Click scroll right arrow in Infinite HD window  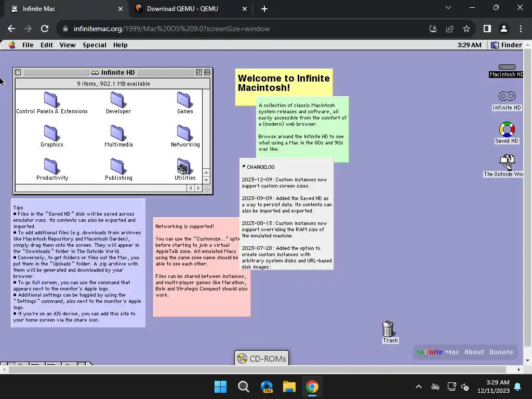[x=198, y=188]
